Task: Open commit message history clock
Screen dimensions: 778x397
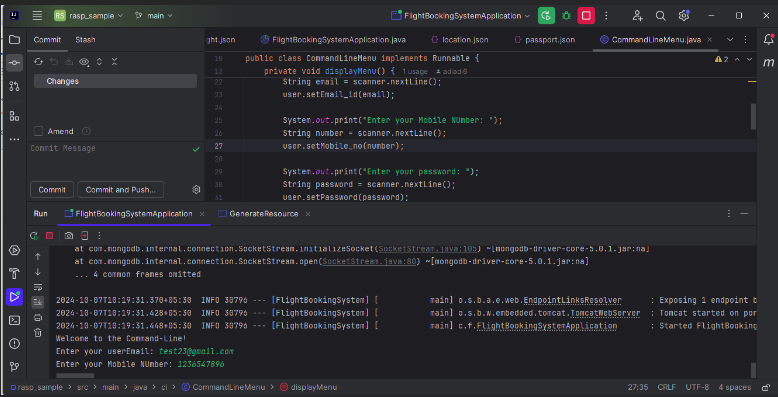Action: coord(86,132)
